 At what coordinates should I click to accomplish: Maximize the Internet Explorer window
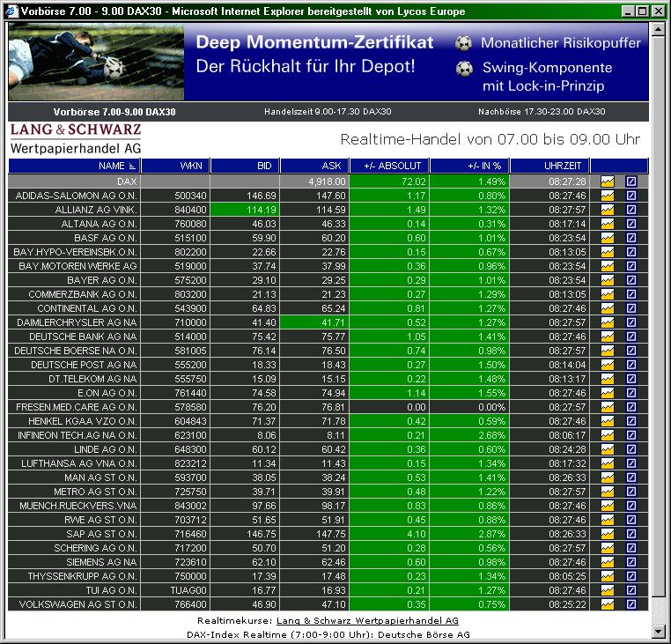tap(642, 11)
